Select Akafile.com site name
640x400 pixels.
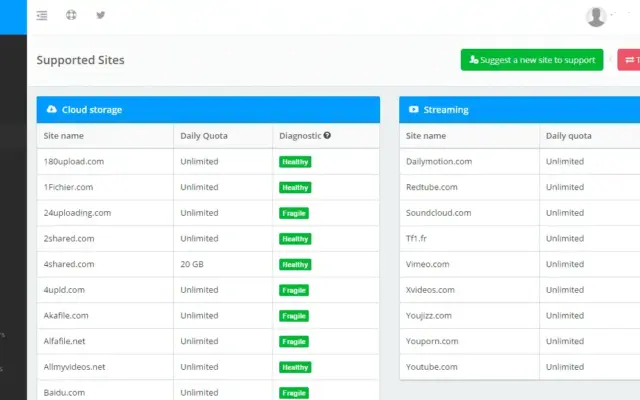pos(66,316)
